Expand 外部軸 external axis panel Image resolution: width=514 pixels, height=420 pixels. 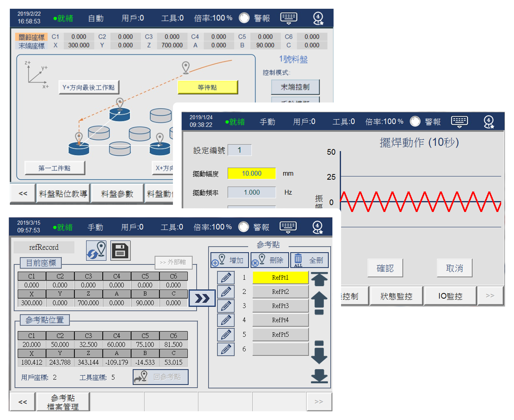point(173,262)
